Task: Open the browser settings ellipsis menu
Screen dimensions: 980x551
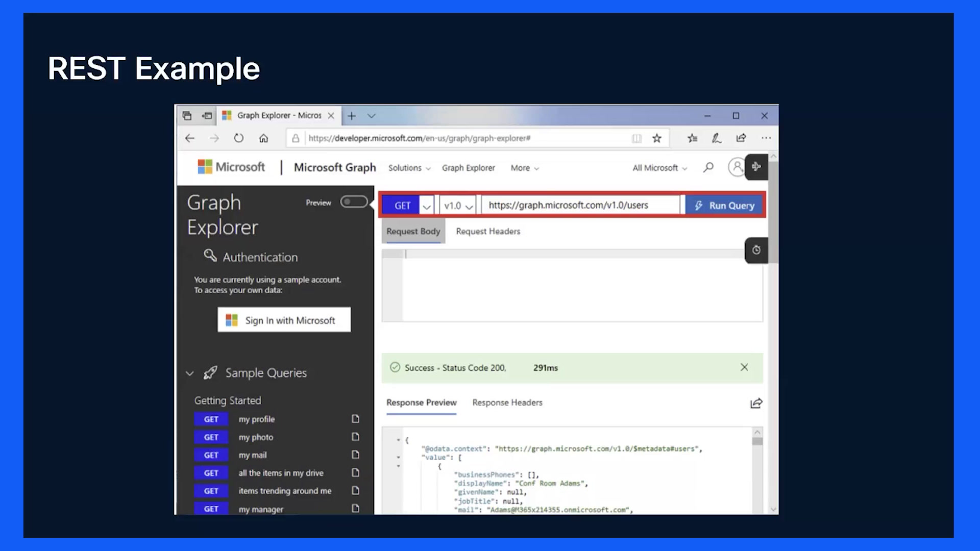Action: pyautogui.click(x=766, y=138)
